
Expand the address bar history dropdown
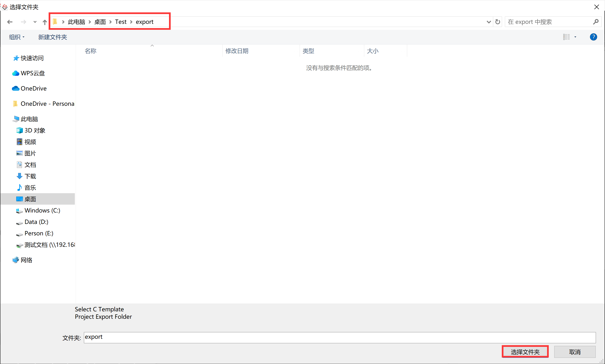click(x=488, y=22)
